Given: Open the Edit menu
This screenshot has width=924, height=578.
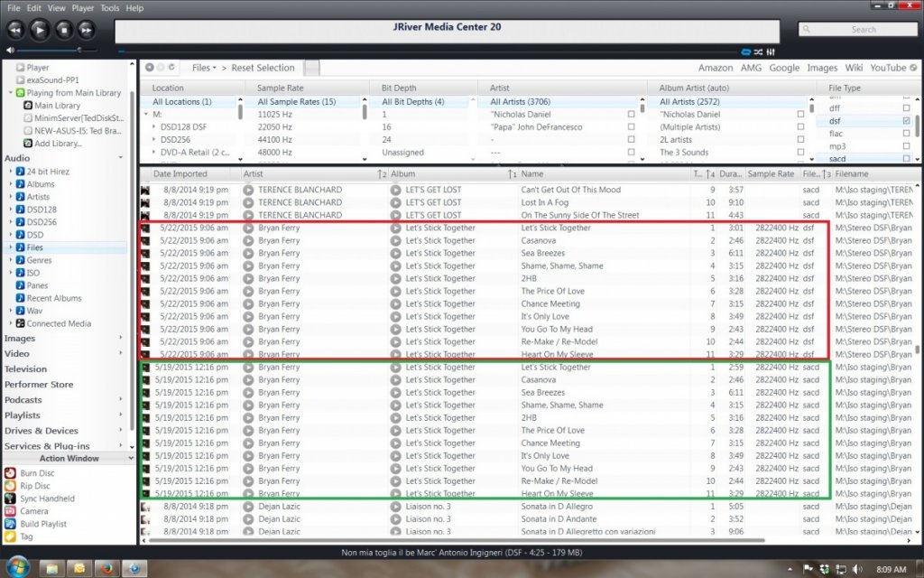Looking at the screenshot, I should (x=34, y=8).
